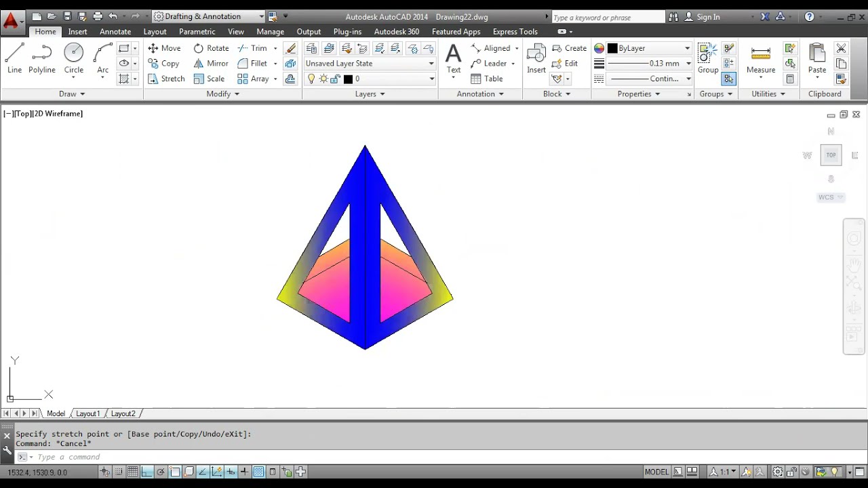Click the black ByLayer color square
This screenshot has width=868, height=488.
tap(612, 48)
